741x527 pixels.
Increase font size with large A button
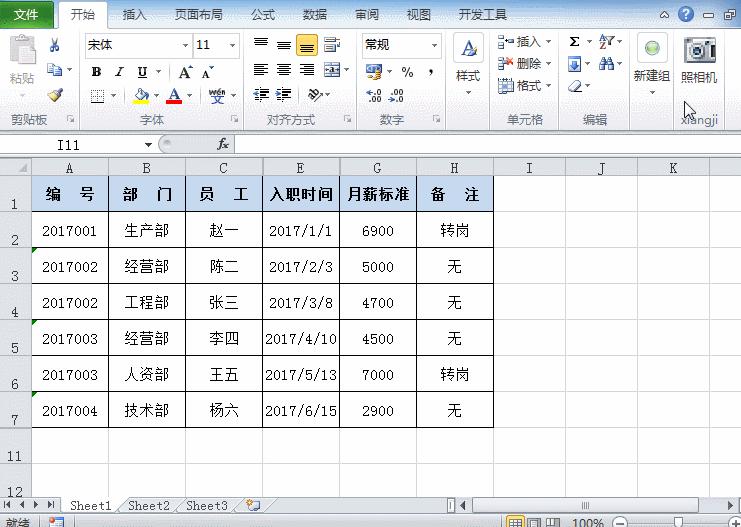tap(185, 72)
